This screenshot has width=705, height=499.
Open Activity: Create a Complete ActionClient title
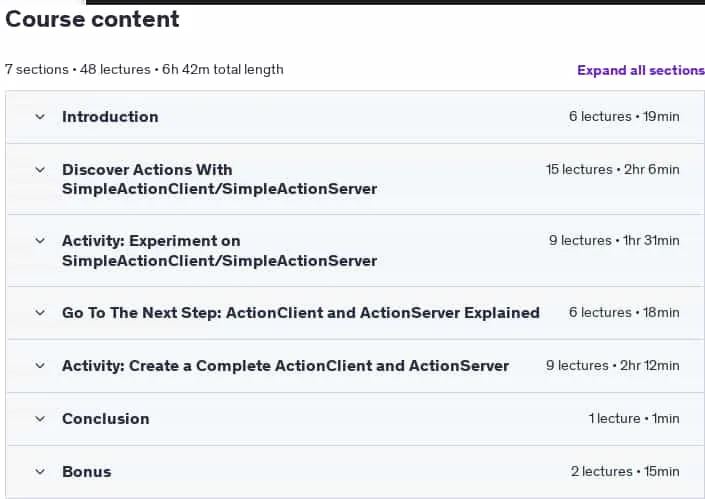[x=286, y=365]
